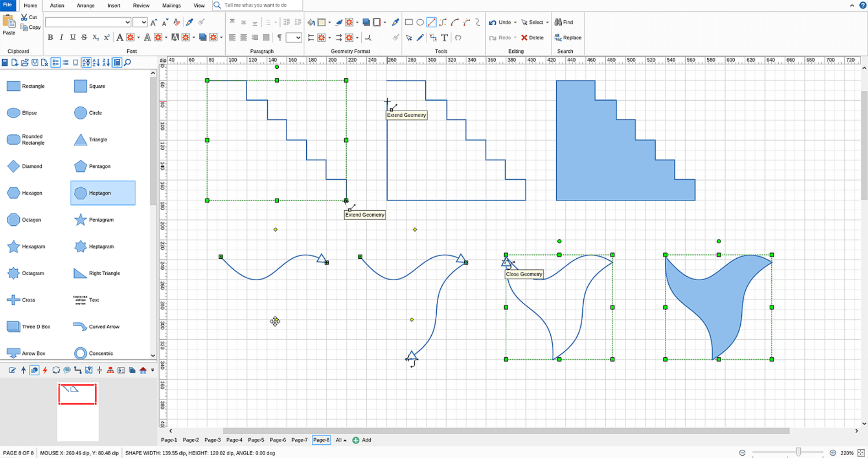Toggle italic text formatting
The width and height of the screenshot is (868, 458).
click(61, 38)
